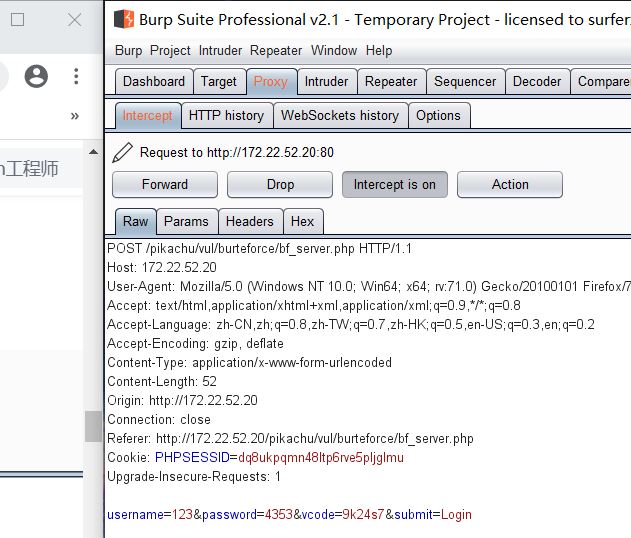Click the pencil edit icon beside the request URL
The width and height of the screenshot is (631, 538).
click(x=122, y=153)
